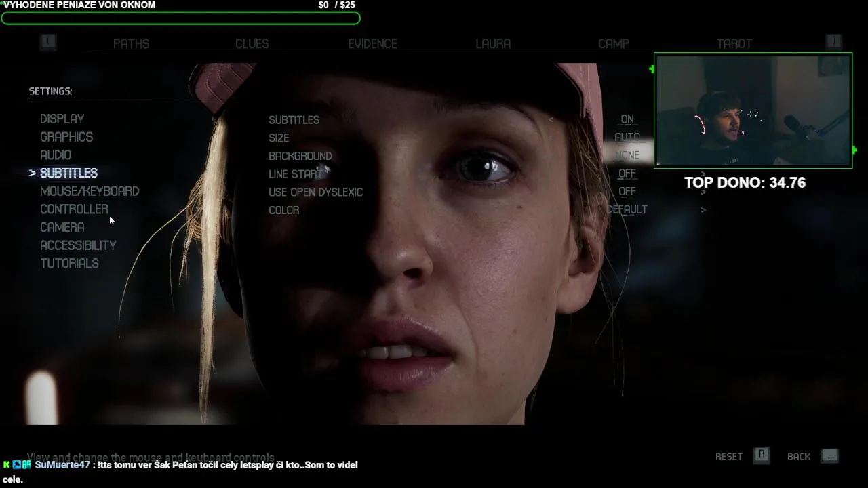The height and width of the screenshot is (488, 868).
Task: Change the Background NONE value
Action: [627, 155]
